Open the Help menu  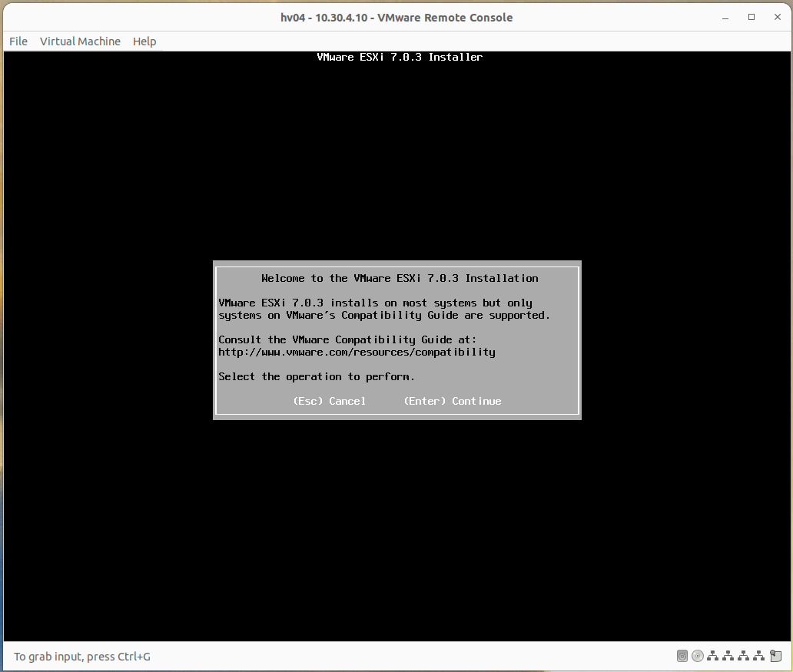(144, 41)
